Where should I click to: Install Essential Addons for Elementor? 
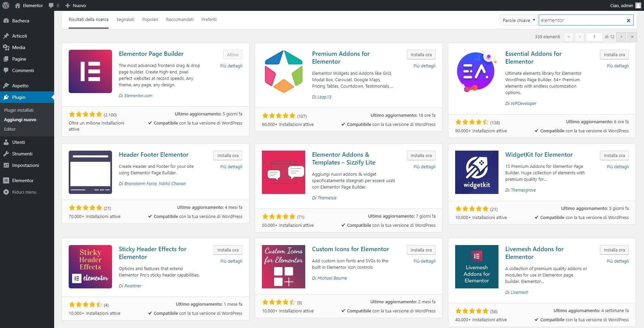[x=614, y=54]
